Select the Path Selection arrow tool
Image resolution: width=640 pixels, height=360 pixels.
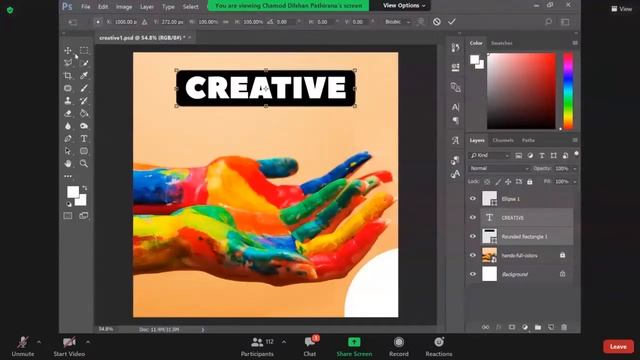68,151
